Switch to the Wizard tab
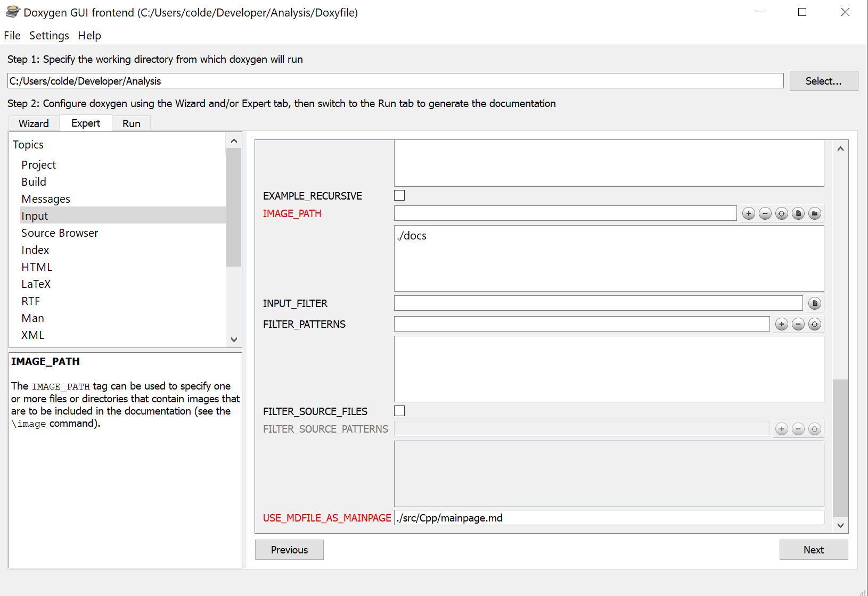 pos(34,123)
